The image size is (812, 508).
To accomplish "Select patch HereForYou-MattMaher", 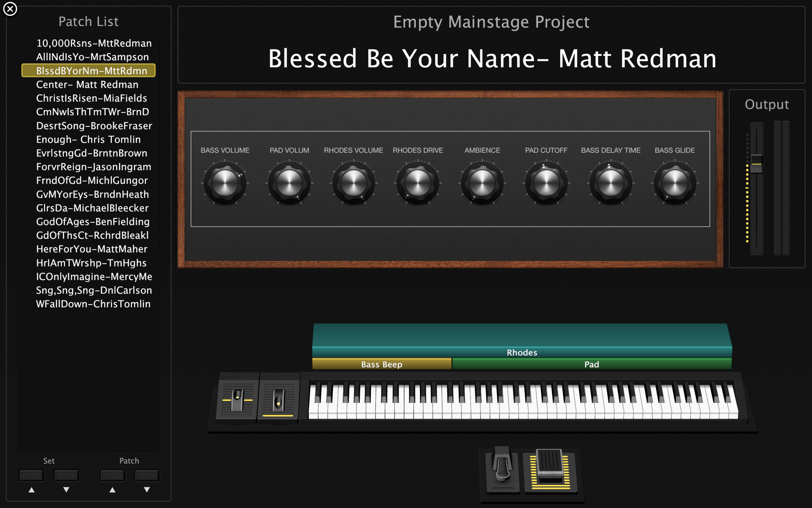I will 89,249.
